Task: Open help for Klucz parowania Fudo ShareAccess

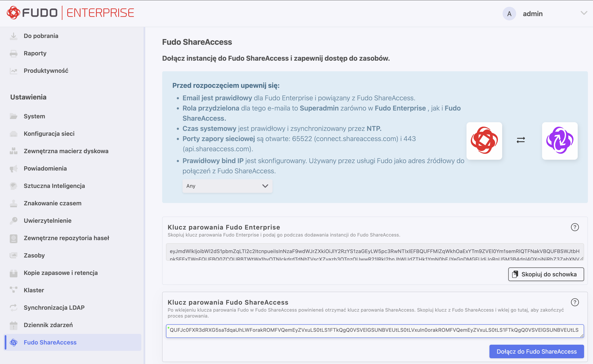Action: (x=575, y=302)
